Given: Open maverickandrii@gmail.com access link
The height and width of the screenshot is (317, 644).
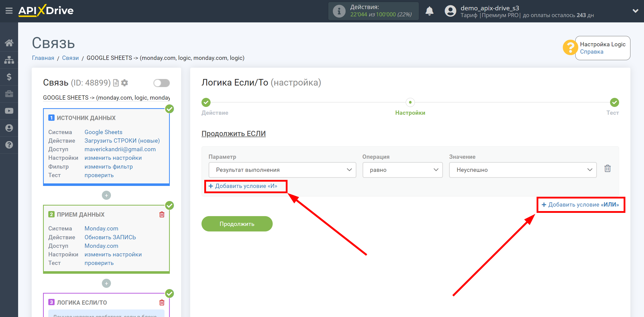Looking at the screenshot, I should [x=120, y=149].
